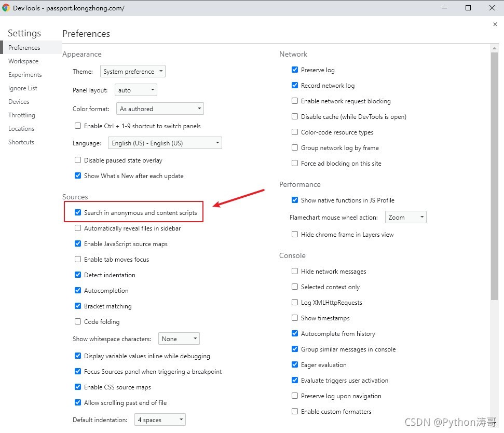Toggle Search in anonymous and content scripts
Screen dimensions: 504x433
click(78, 212)
